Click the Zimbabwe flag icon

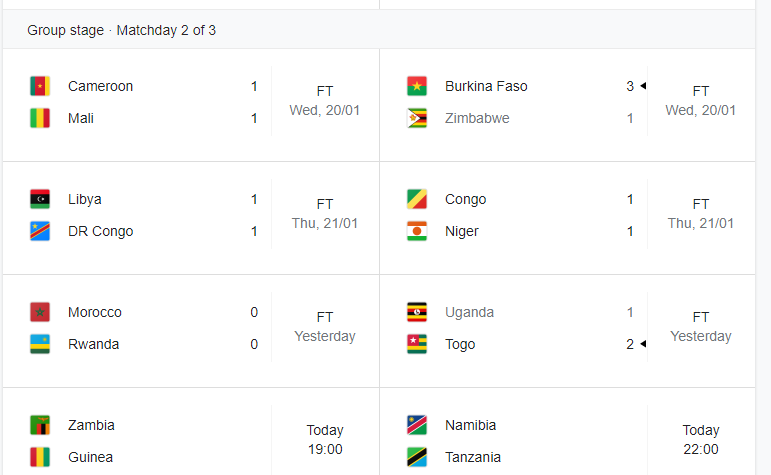click(x=417, y=118)
